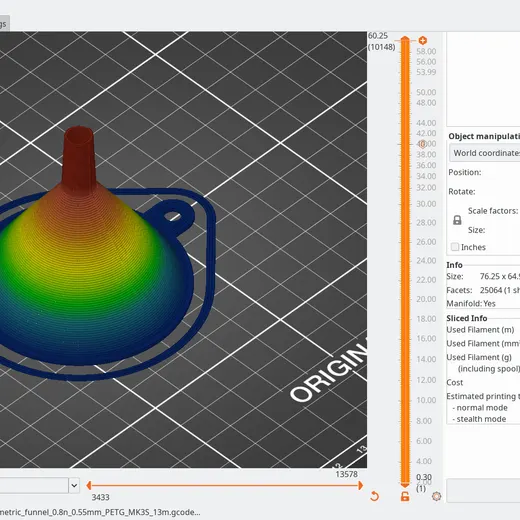
Task: Click the Used Filament (g) label
Action: (479, 357)
